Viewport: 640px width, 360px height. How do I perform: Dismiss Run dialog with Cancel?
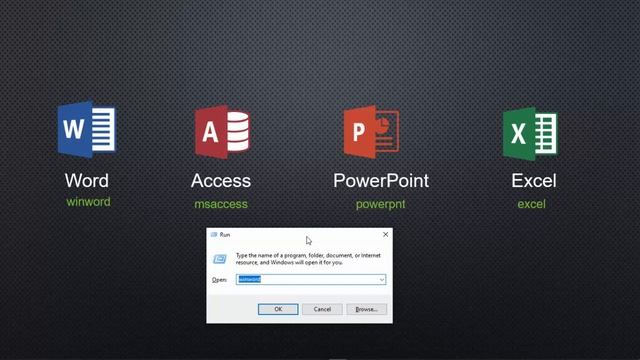tap(322, 309)
